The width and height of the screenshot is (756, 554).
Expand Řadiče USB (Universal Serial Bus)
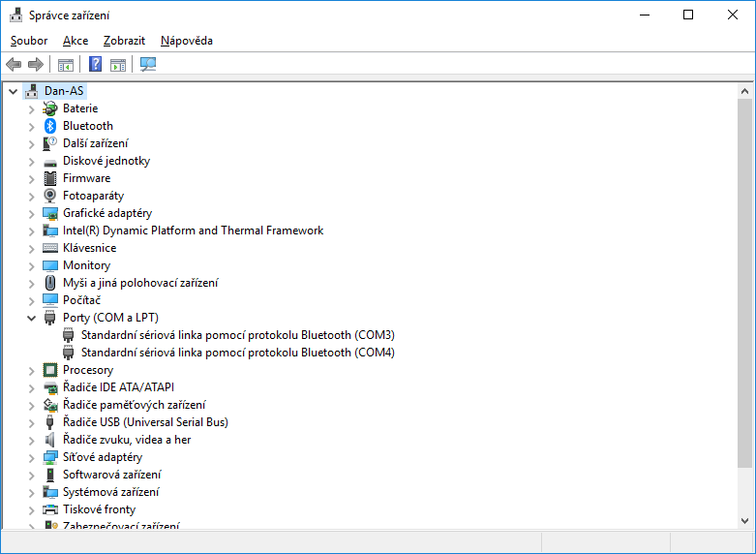(x=31, y=423)
